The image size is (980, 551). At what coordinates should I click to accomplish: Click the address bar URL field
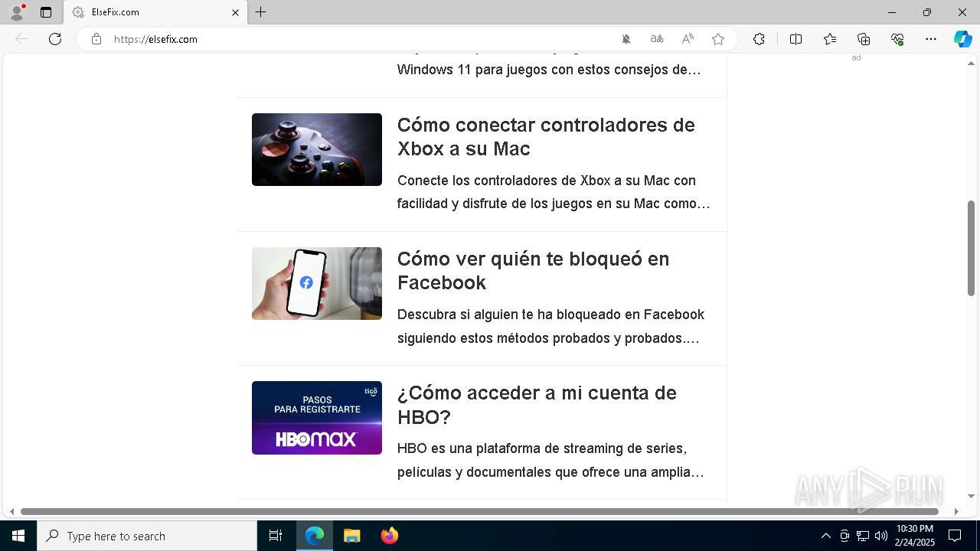tap(360, 39)
